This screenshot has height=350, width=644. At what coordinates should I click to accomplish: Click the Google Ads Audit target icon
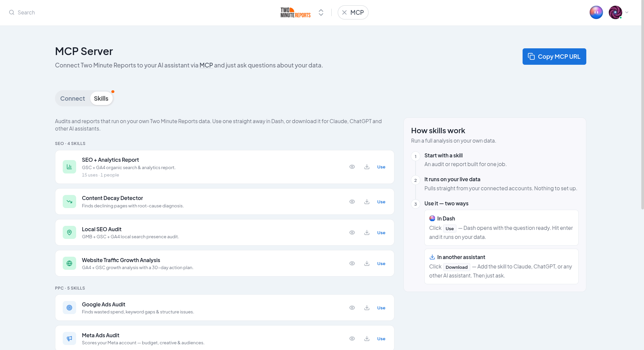coord(69,308)
